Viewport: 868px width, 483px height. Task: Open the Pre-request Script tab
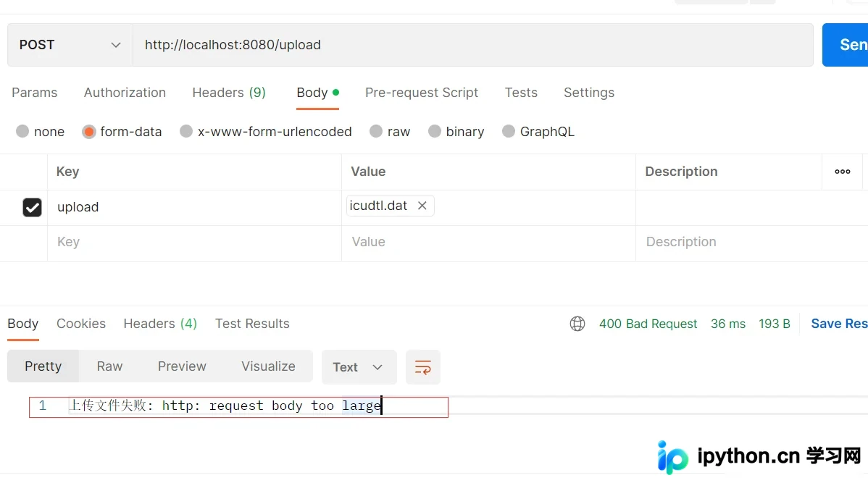point(421,93)
